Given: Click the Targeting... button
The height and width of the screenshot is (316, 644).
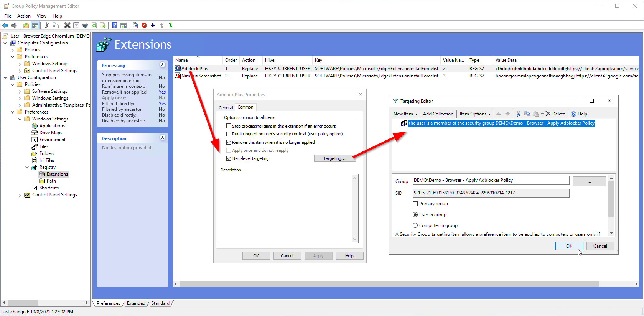Looking at the screenshot, I should tap(334, 158).
